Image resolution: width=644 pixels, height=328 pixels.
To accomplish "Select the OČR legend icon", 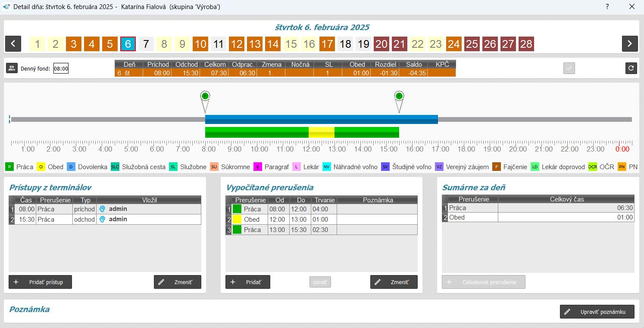I will click(x=593, y=167).
